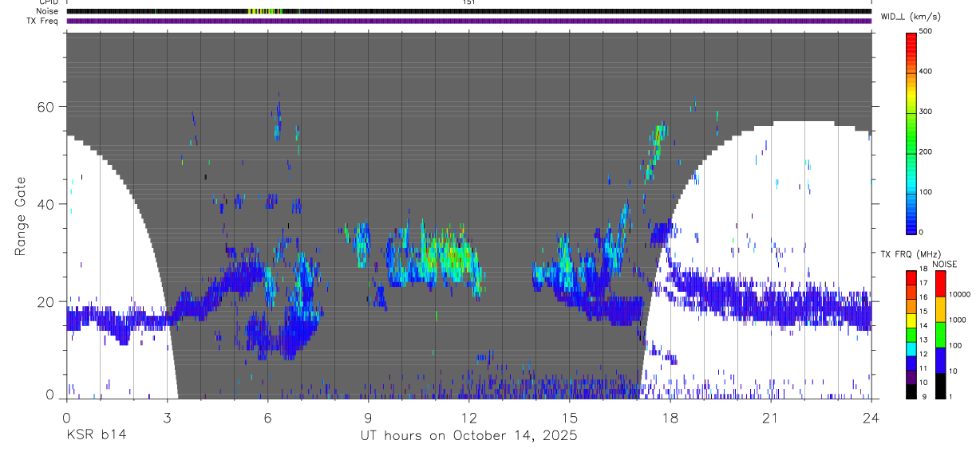Click the x-axis tick label "24"

[871, 418]
